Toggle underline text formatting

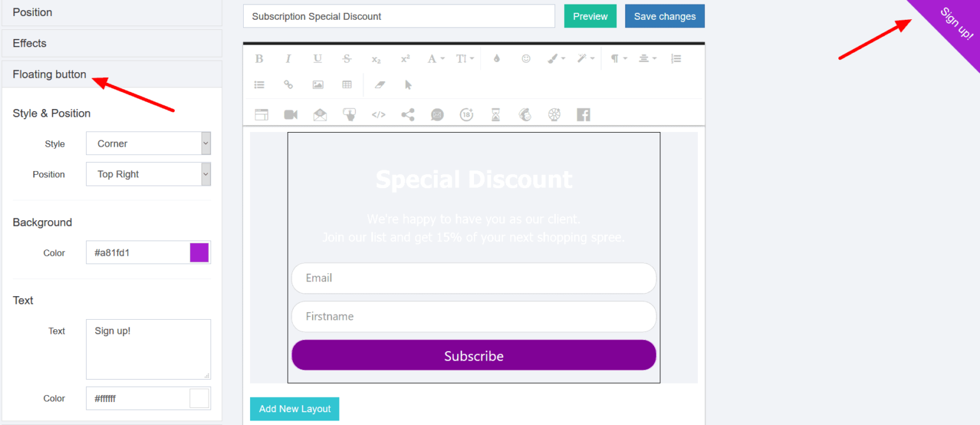pyautogui.click(x=318, y=59)
